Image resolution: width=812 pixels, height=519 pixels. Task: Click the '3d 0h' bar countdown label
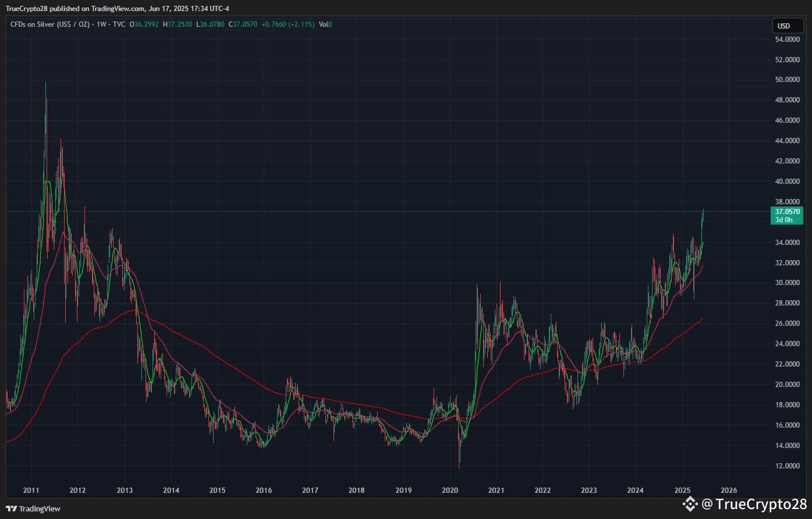coord(783,220)
